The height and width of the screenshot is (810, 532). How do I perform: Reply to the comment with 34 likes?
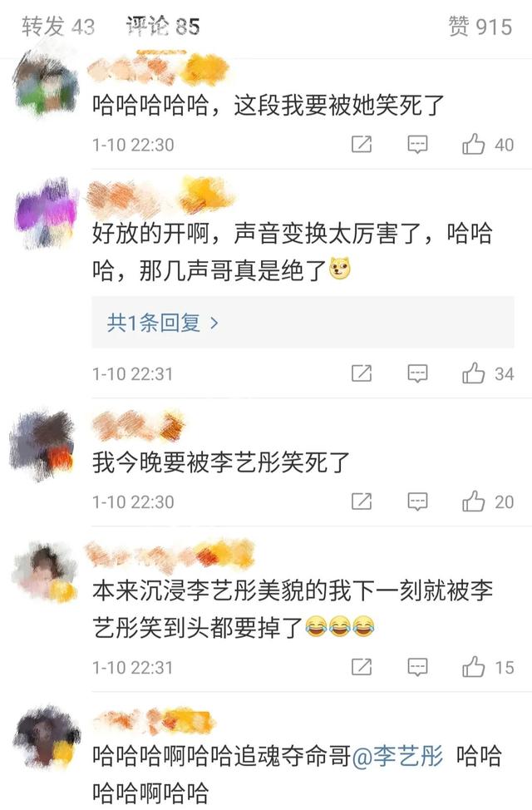pos(417,373)
